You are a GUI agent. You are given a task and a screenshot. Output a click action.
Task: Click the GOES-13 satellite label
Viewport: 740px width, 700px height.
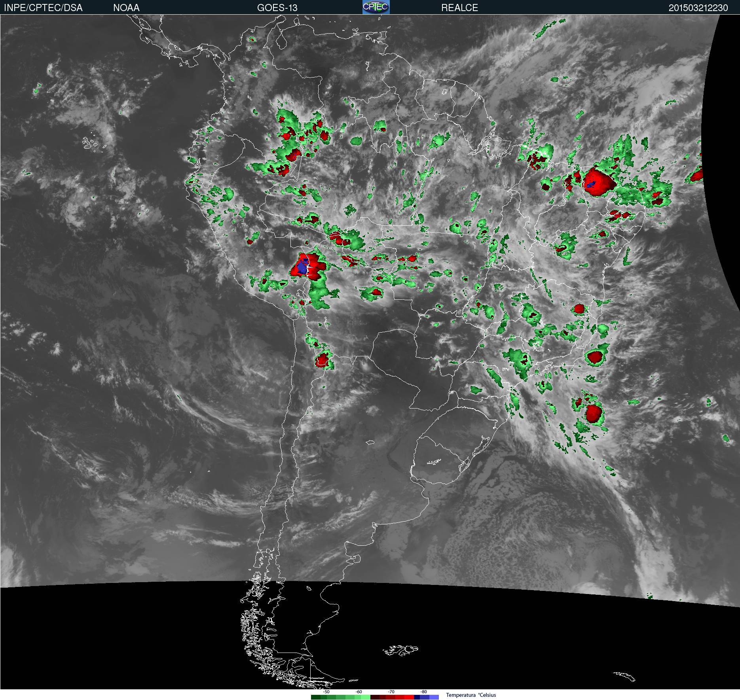click(277, 8)
